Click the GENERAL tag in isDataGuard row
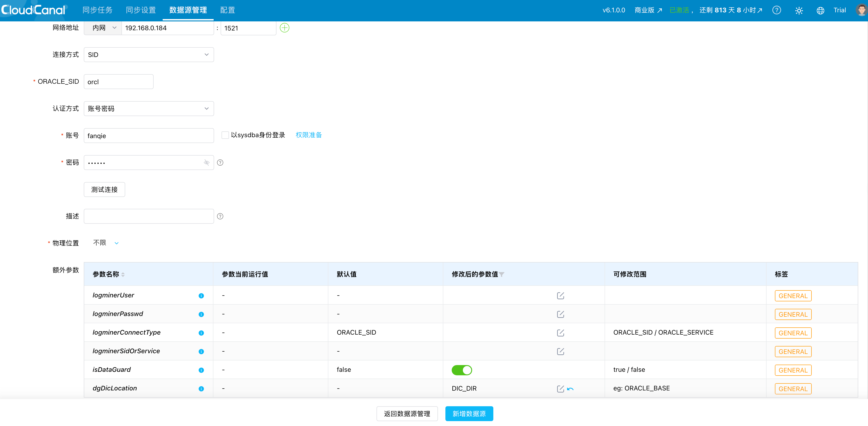This screenshot has width=868, height=426. (793, 370)
